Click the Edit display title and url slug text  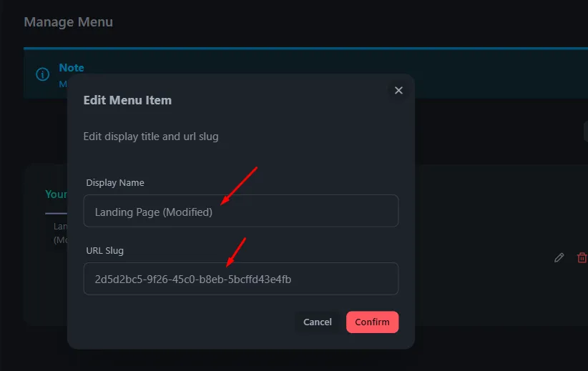(151, 137)
